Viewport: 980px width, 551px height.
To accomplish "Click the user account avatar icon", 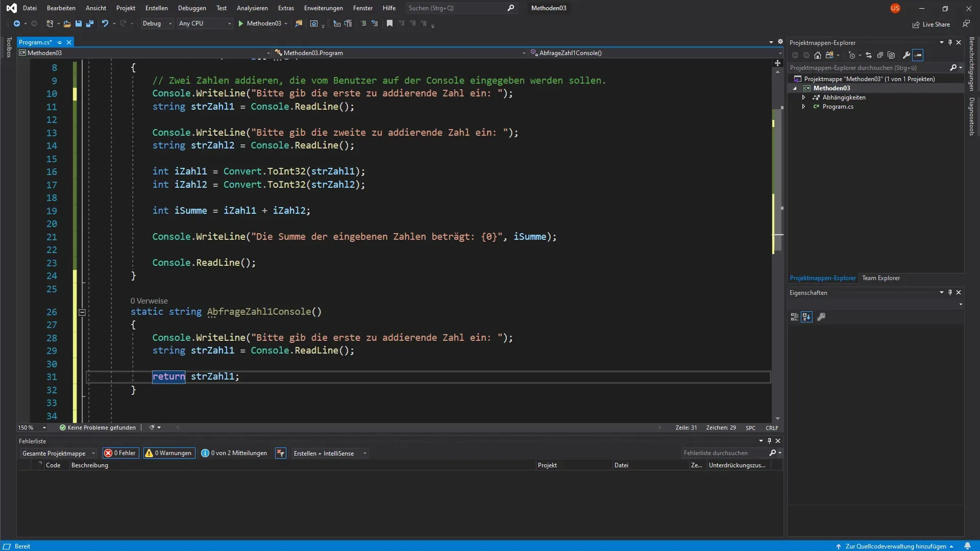I will coord(895,8).
